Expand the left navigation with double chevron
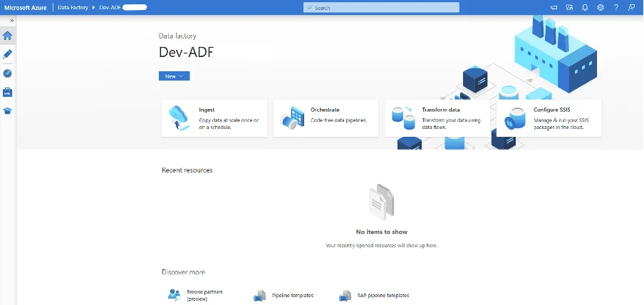 (12, 20)
